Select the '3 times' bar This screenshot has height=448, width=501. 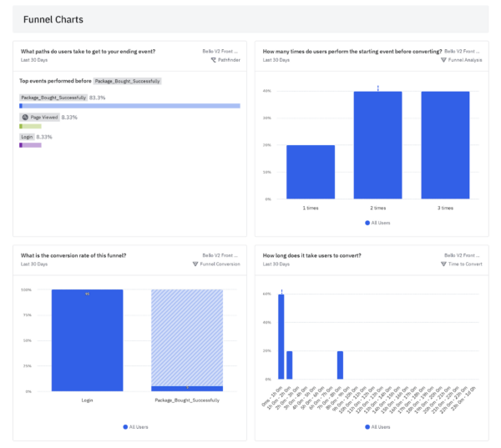coord(445,145)
